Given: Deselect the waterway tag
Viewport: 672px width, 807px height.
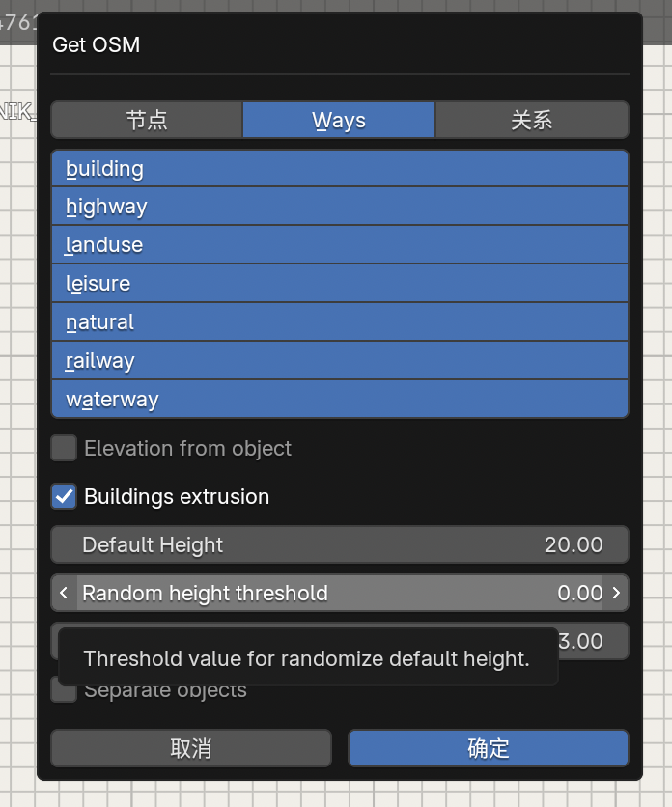Looking at the screenshot, I should point(339,400).
